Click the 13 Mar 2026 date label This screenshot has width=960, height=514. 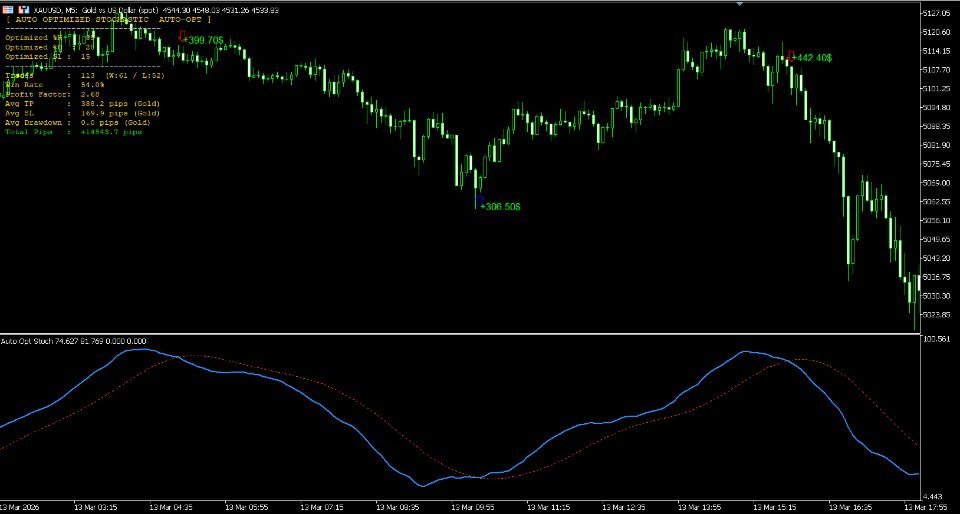pos(19,507)
